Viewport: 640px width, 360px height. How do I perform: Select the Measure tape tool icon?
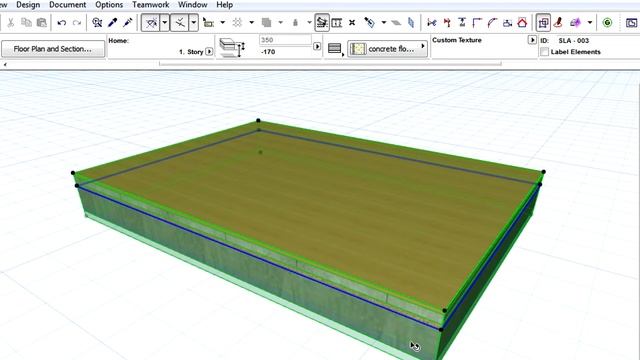tap(369, 23)
